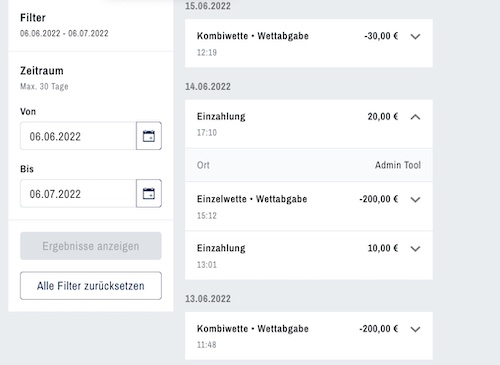Click filter range 06.06.2022 - 06.07.2022 text
The width and height of the screenshot is (500, 365).
[64, 33]
